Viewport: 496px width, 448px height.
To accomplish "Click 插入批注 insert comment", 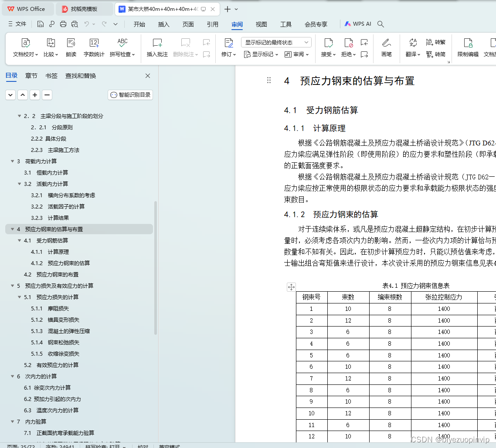I will (x=157, y=47).
